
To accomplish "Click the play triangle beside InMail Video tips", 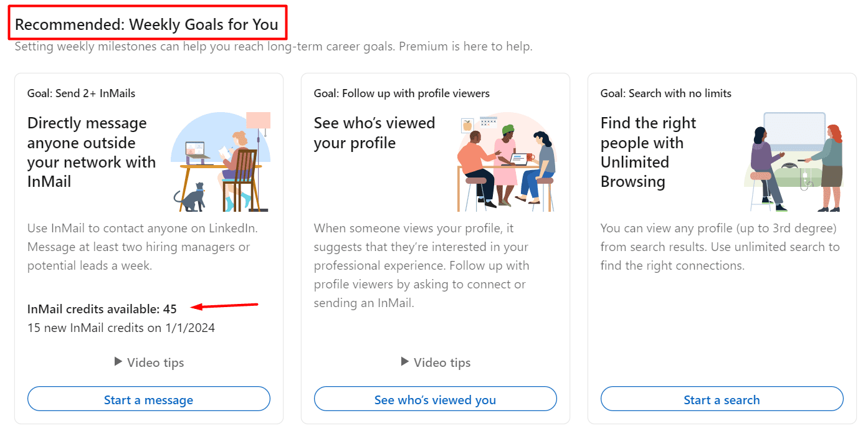I will point(118,361).
